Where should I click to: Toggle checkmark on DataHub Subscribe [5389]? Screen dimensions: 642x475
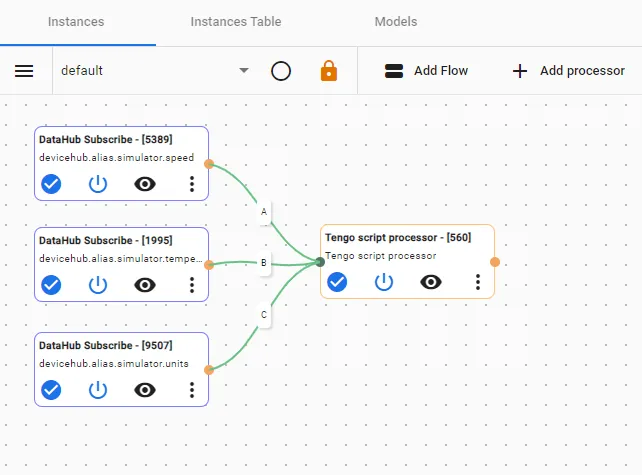click(x=51, y=184)
